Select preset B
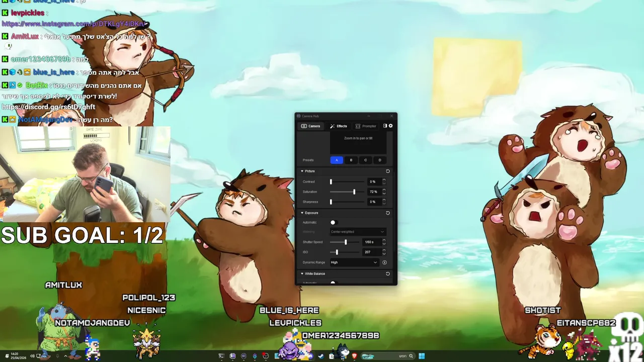This screenshot has height=362, width=644. [x=351, y=160]
